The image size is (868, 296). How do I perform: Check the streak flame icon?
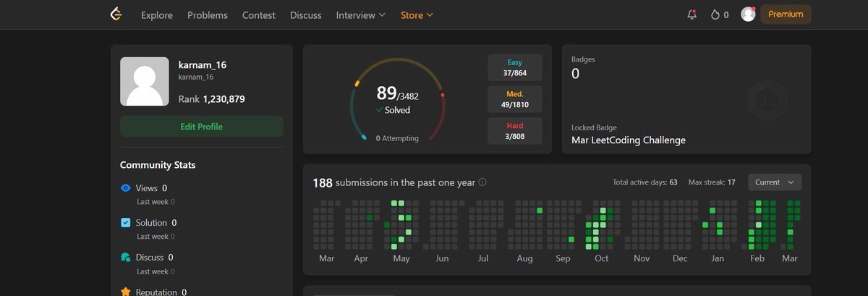[716, 14]
